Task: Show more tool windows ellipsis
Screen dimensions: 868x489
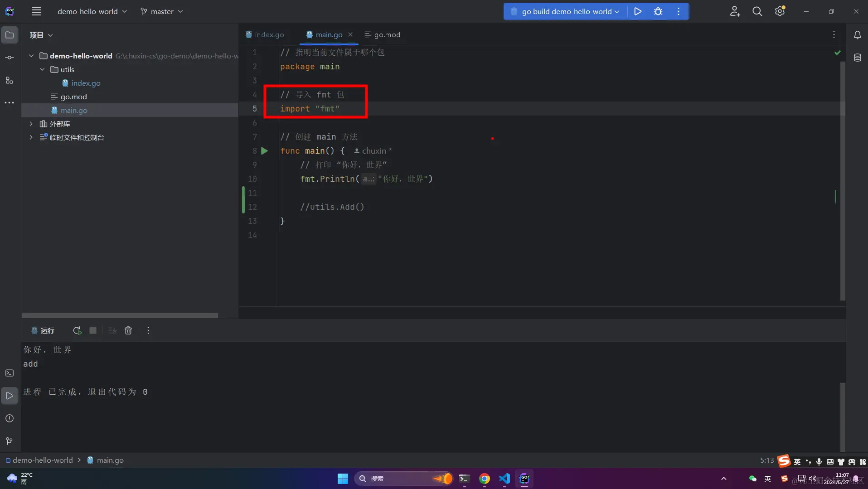Action: click(x=10, y=103)
